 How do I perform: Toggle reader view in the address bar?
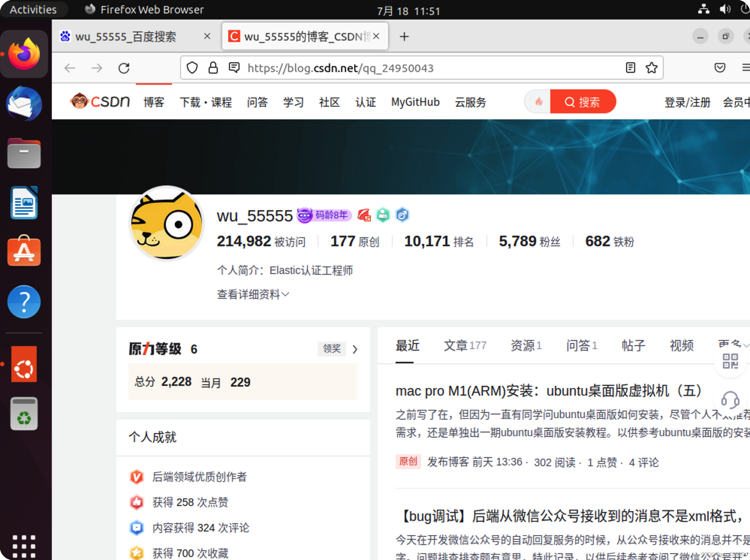pyautogui.click(x=631, y=68)
